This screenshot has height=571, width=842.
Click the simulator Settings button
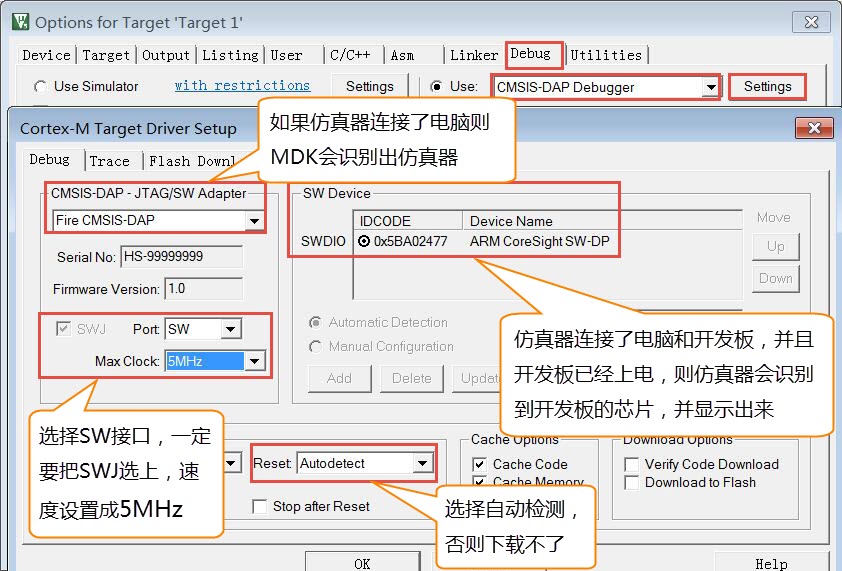pyautogui.click(x=369, y=86)
